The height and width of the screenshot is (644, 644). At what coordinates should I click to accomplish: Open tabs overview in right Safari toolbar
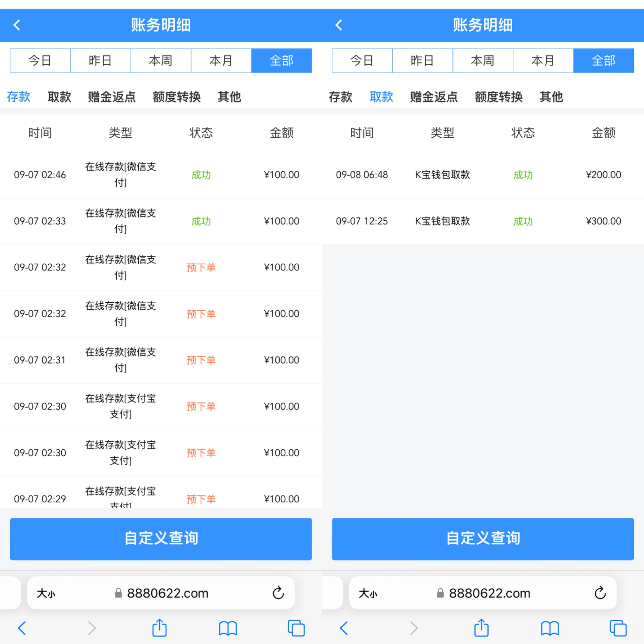pos(618,628)
